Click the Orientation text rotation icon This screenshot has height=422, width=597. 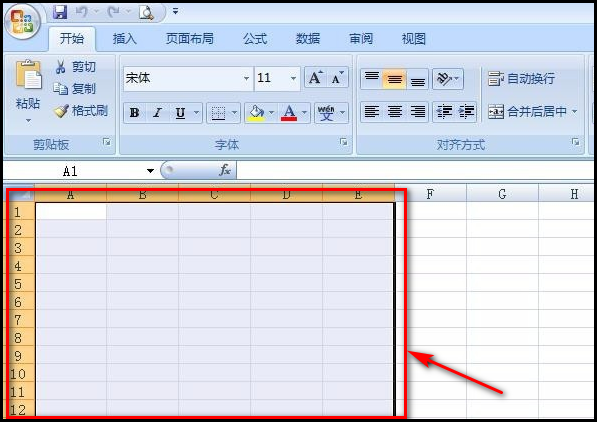pos(448,79)
